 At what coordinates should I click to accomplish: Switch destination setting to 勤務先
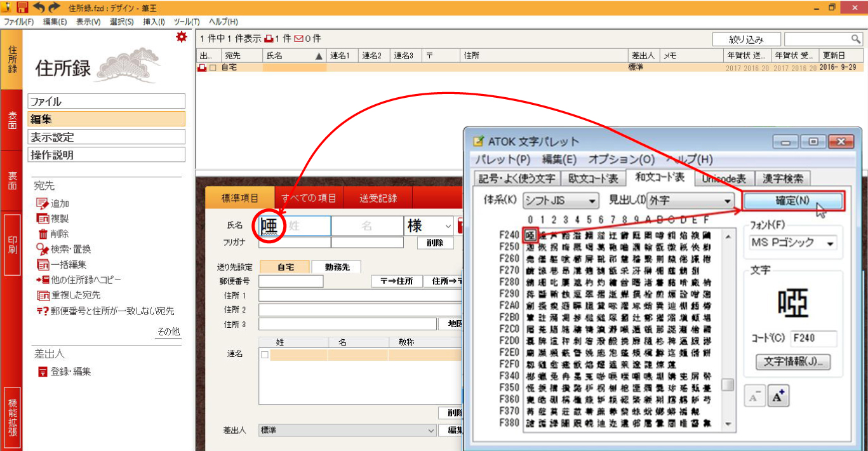[338, 267]
